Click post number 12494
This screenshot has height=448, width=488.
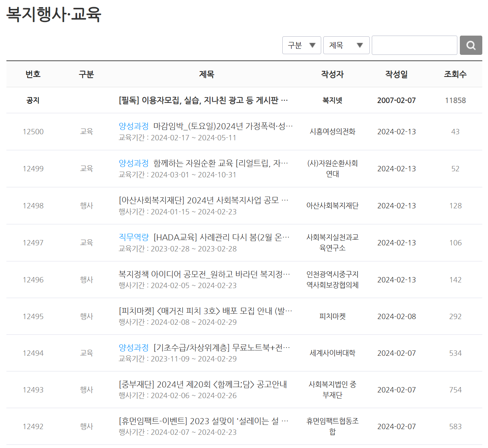click(33, 353)
